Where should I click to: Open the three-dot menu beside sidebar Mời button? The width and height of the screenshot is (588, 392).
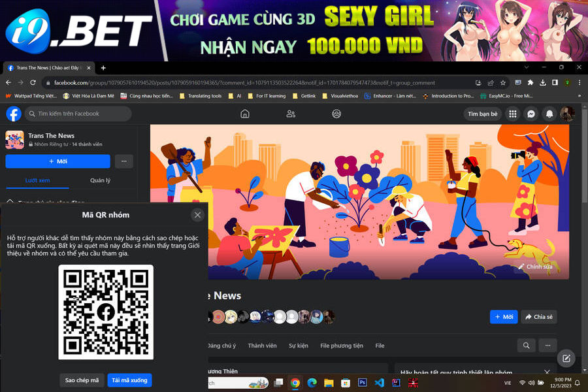[123, 161]
